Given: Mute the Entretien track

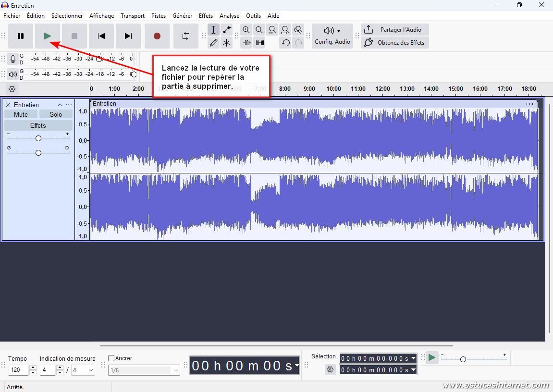Looking at the screenshot, I should pyautogui.click(x=21, y=114).
